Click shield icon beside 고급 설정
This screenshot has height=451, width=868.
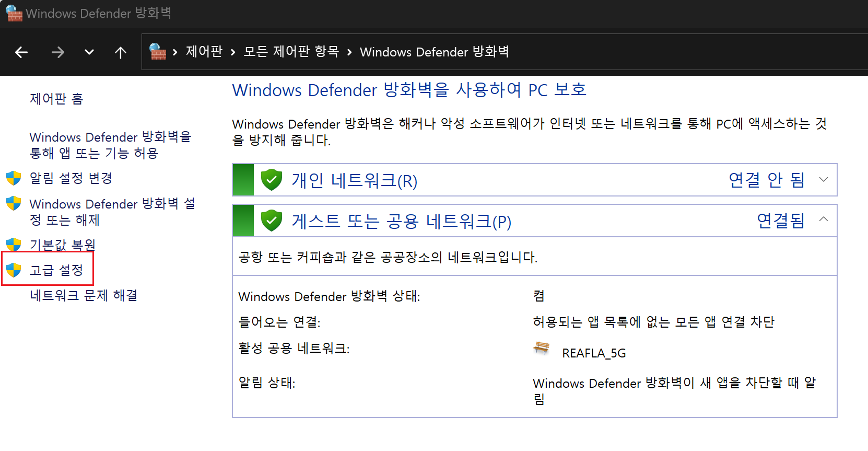pyautogui.click(x=14, y=270)
